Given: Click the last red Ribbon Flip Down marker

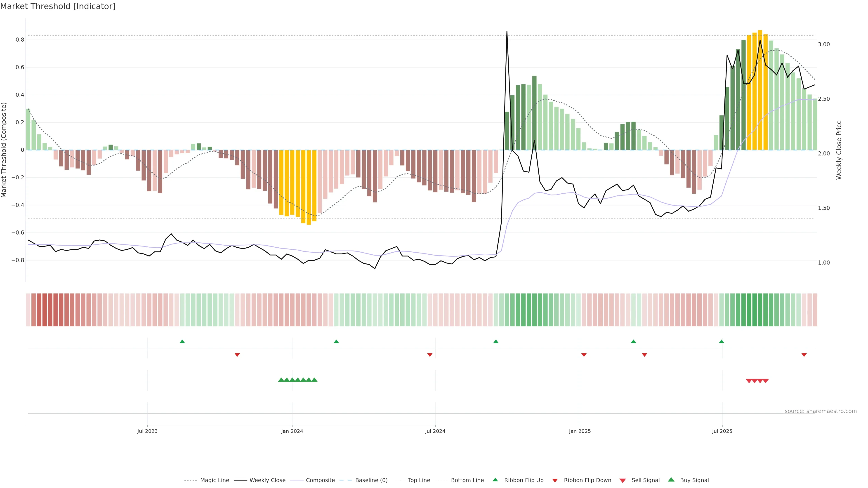Looking at the screenshot, I should [x=804, y=355].
